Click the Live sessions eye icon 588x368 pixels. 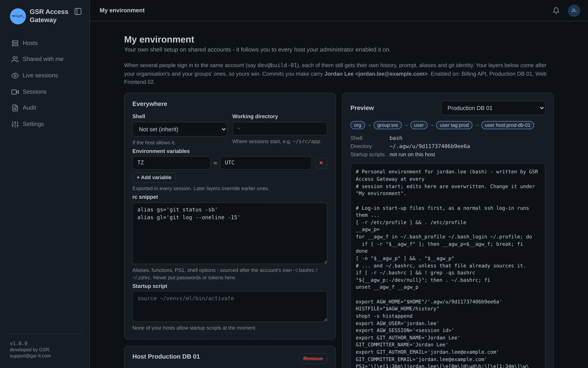15,76
